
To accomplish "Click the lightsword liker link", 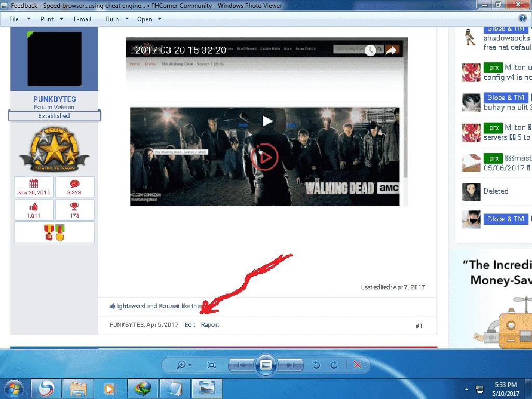I will [130, 306].
